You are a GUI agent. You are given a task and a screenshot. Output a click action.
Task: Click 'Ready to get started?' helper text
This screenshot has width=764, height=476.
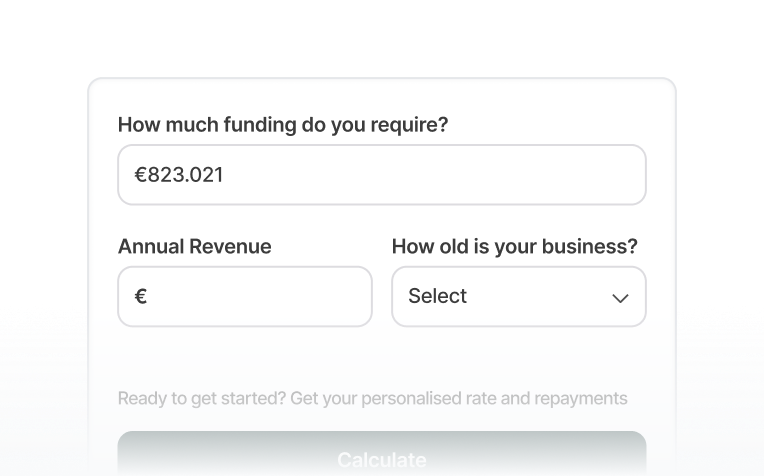pyautogui.click(x=202, y=399)
